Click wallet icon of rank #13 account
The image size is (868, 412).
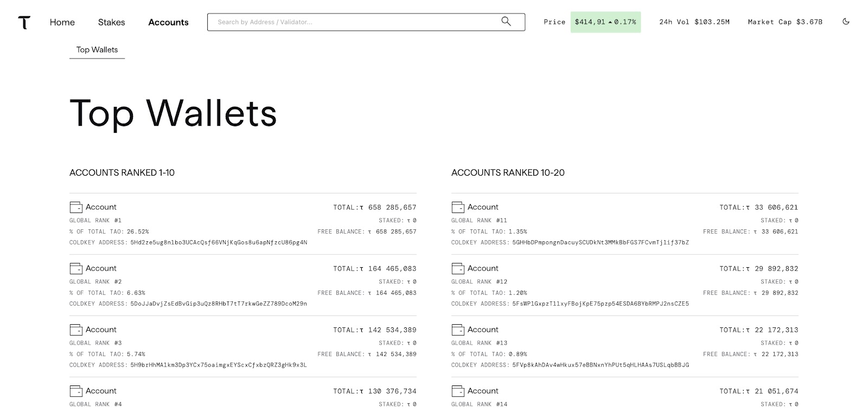tap(458, 330)
